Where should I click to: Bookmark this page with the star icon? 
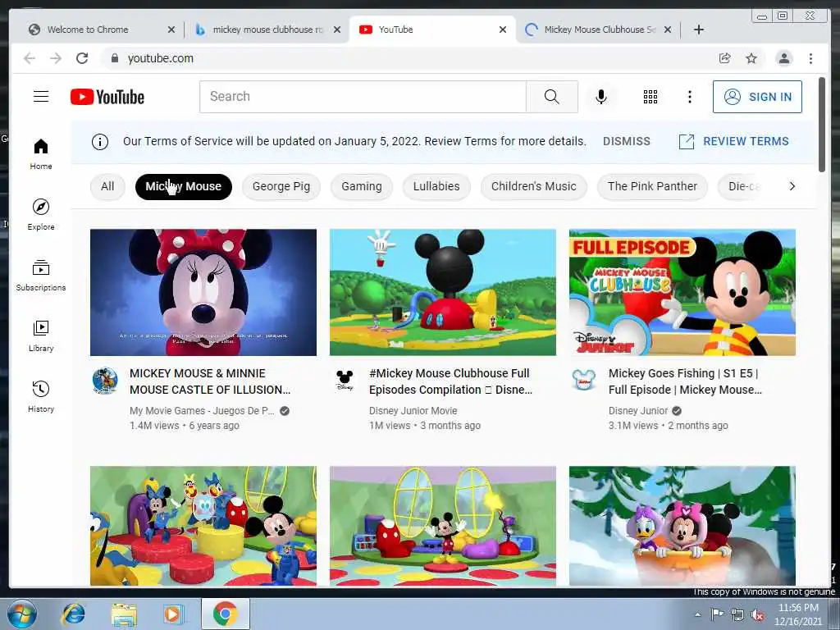pyautogui.click(x=751, y=58)
